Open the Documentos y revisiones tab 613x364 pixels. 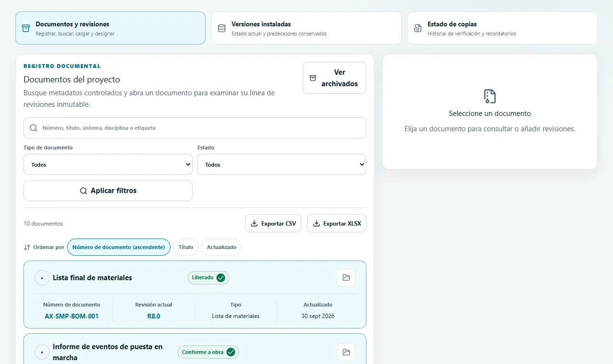[110, 28]
